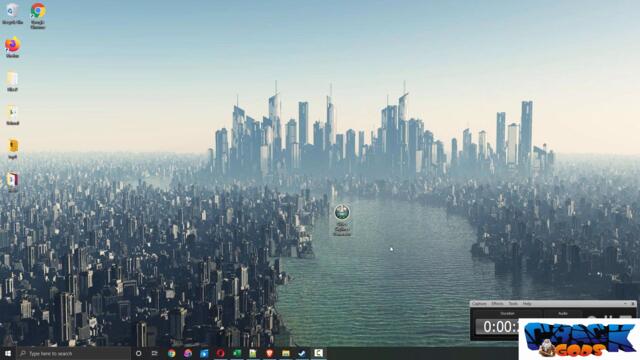Image resolution: width=640 pixels, height=360 pixels.
Task: Close the recorder window
Action: pyautogui.click(x=633, y=304)
